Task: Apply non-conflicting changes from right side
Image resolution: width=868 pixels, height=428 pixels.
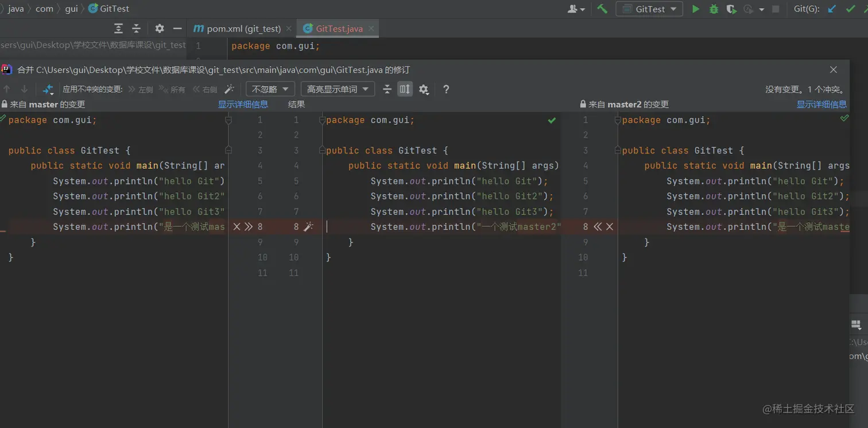Action: point(205,89)
